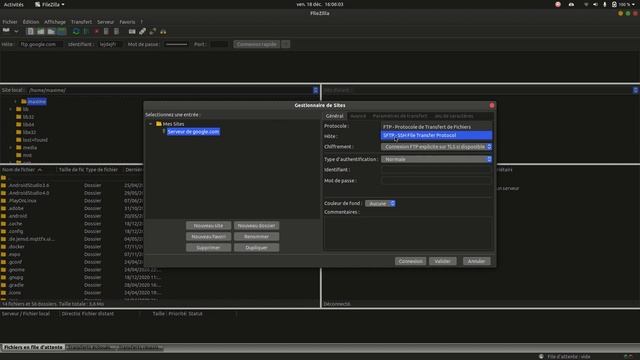
Task: Select the lost+found folder in local tree
Action: coord(35,140)
